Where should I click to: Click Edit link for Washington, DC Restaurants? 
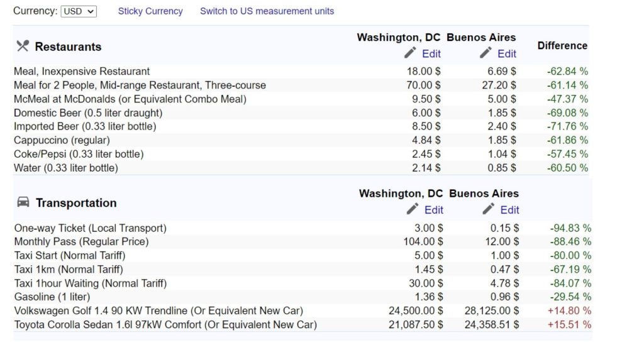click(431, 53)
